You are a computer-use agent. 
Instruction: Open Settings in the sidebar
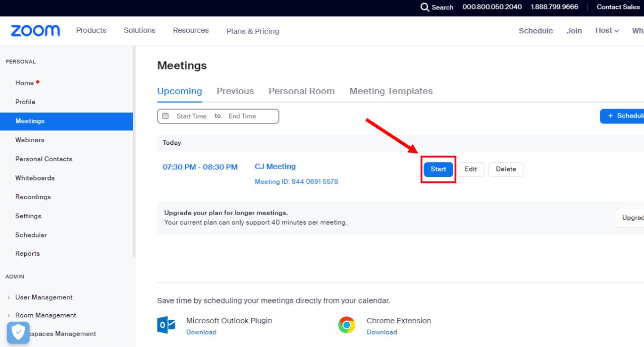(28, 216)
